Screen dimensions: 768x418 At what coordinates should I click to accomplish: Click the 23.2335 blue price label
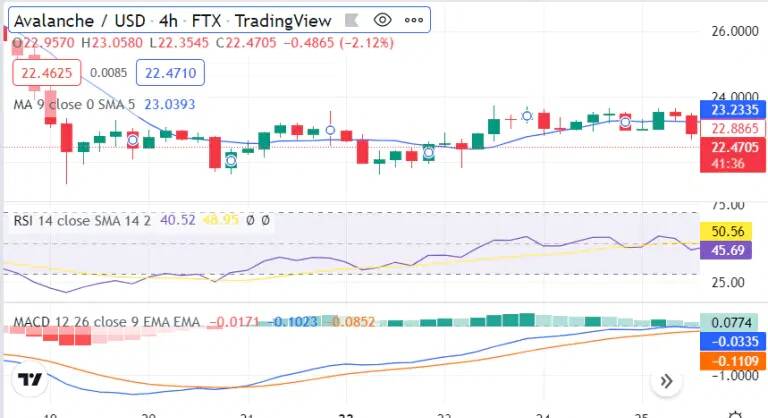[733, 110]
